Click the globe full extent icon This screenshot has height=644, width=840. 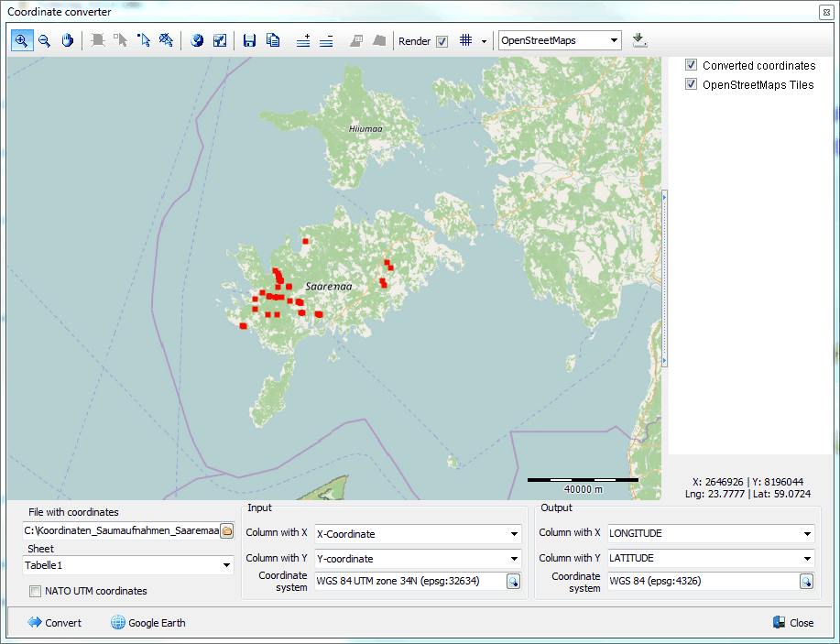point(197,40)
